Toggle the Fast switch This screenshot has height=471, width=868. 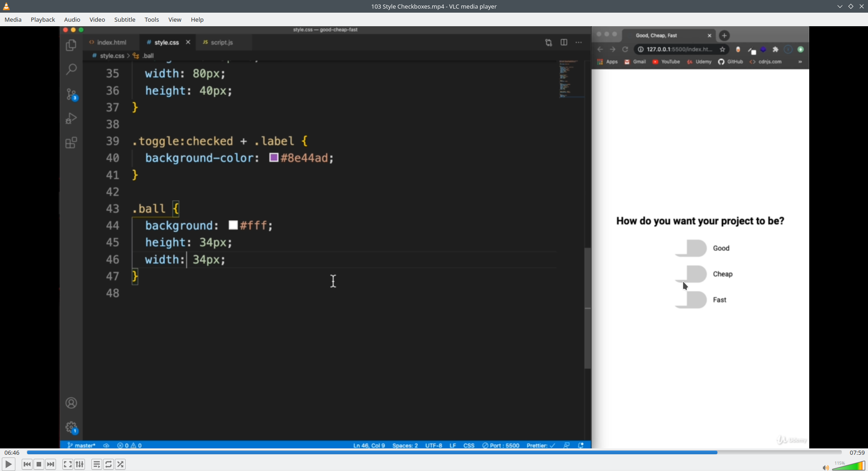691,300
